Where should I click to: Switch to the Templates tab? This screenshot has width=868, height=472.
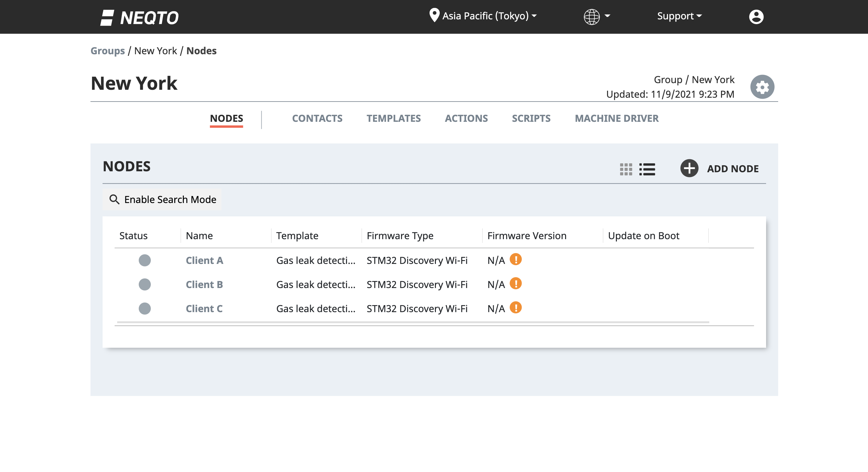click(x=393, y=118)
